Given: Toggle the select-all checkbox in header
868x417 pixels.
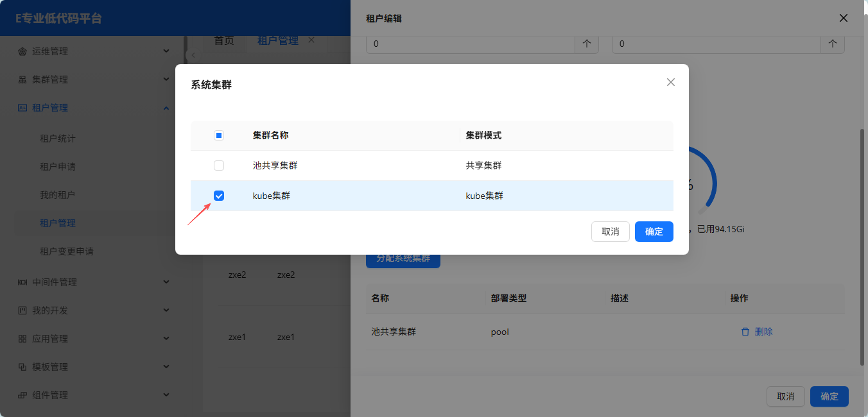Looking at the screenshot, I should (x=219, y=135).
